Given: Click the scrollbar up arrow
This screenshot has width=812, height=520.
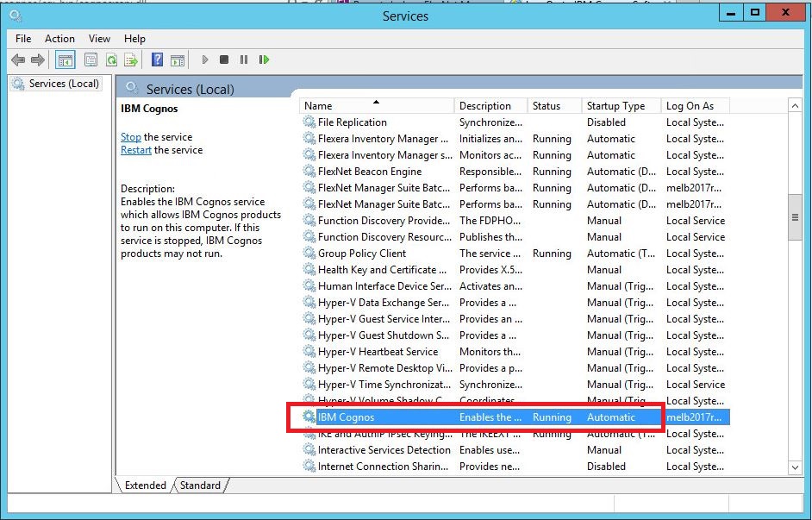Looking at the screenshot, I should click(x=795, y=106).
